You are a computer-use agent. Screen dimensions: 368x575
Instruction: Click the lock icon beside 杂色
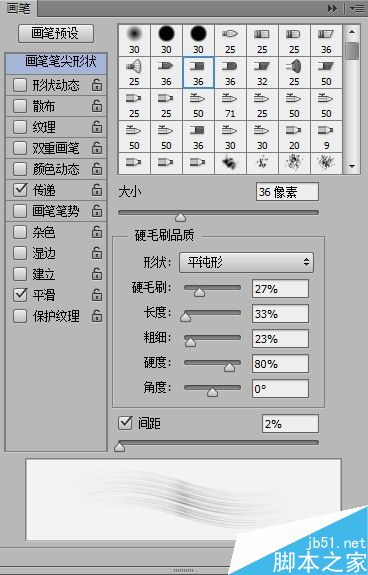[97, 232]
